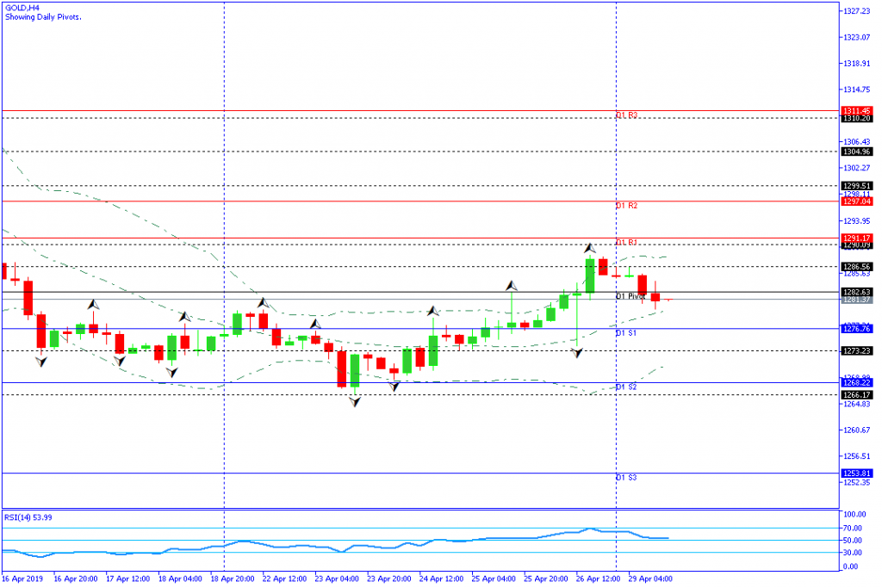The width and height of the screenshot is (882, 588).
Task: Click the highest up fractal arrow near D1 R1
Action: point(590,248)
